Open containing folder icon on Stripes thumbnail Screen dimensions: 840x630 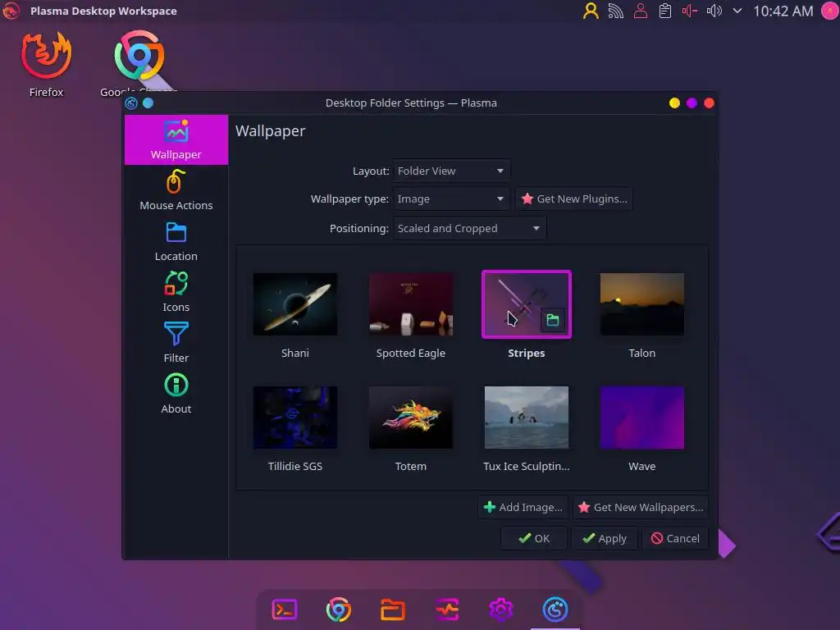point(553,321)
